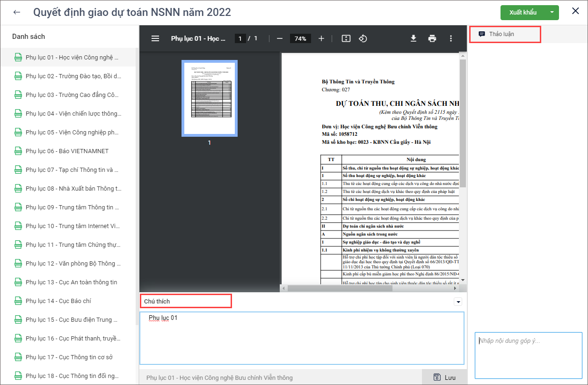Click the comment input box
The width and height of the screenshot is (588, 385).
(528, 355)
